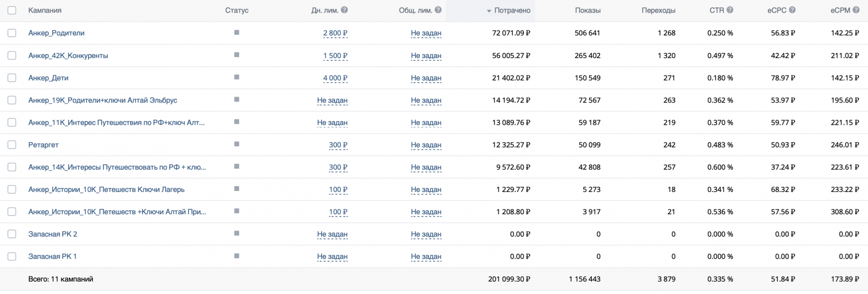Screen dimensions: 868x294
Task: Sort table by Показы column header
Action: [x=588, y=10]
